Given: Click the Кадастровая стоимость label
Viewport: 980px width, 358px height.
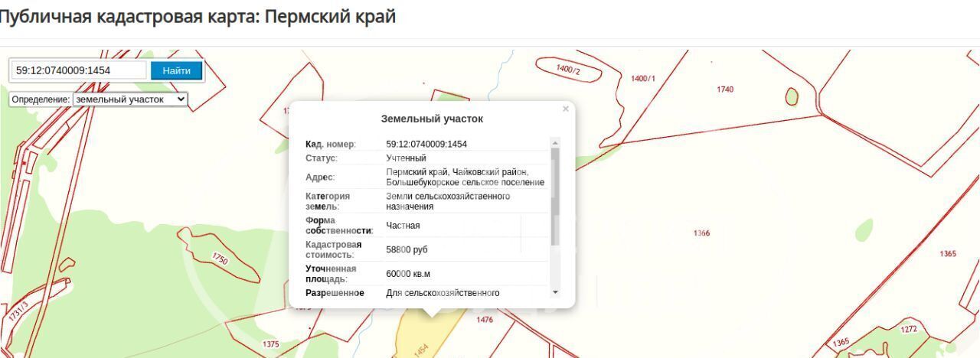Looking at the screenshot, I should pos(334,249).
